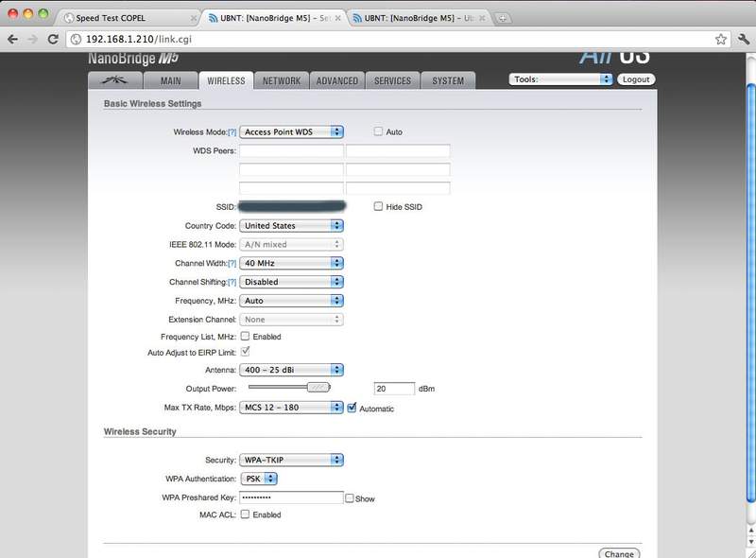Select the WIRELESS tab
756x558 pixels.
[x=226, y=80]
